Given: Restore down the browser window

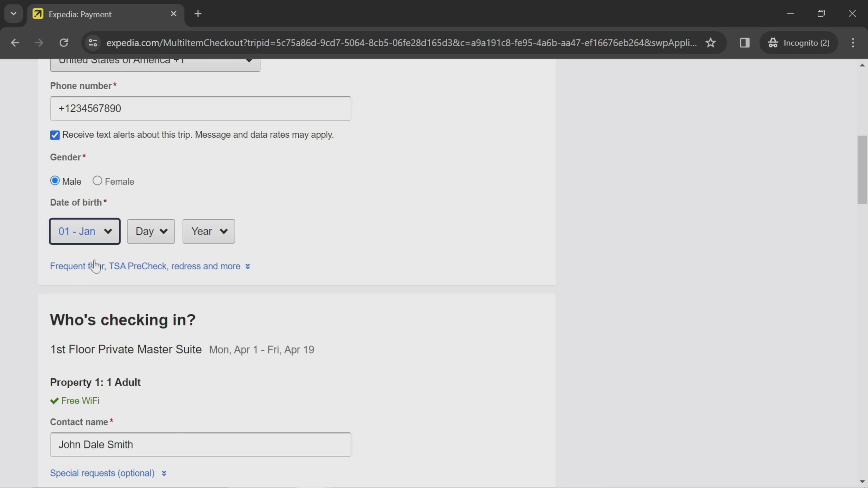Looking at the screenshot, I should [x=821, y=14].
